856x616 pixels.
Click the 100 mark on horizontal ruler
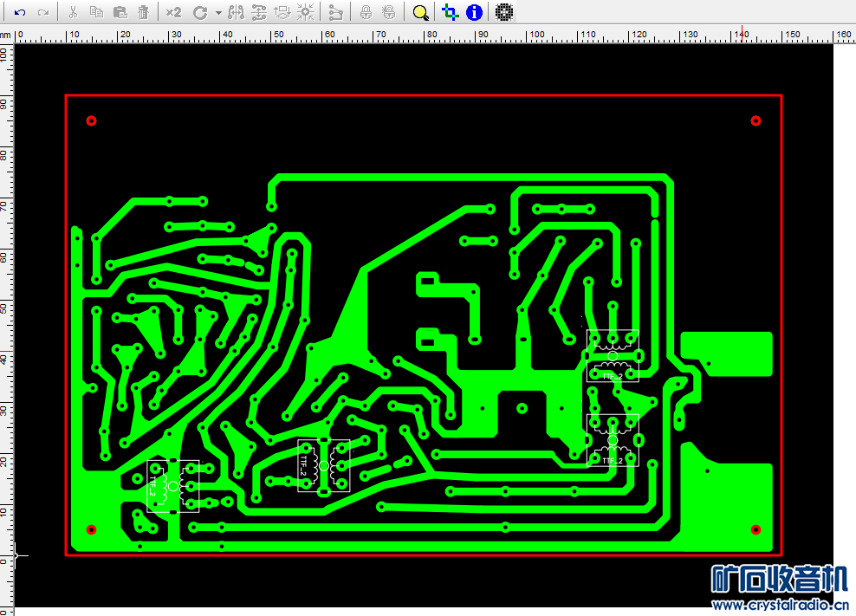pyautogui.click(x=537, y=35)
